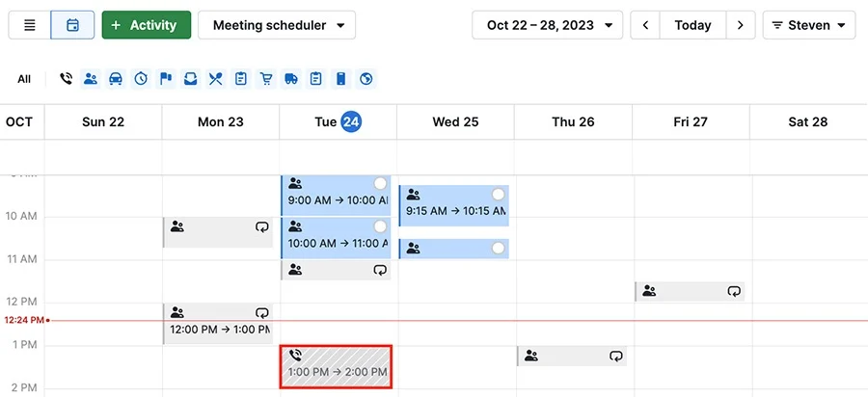Select the globe activity type filter

(366, 79)
